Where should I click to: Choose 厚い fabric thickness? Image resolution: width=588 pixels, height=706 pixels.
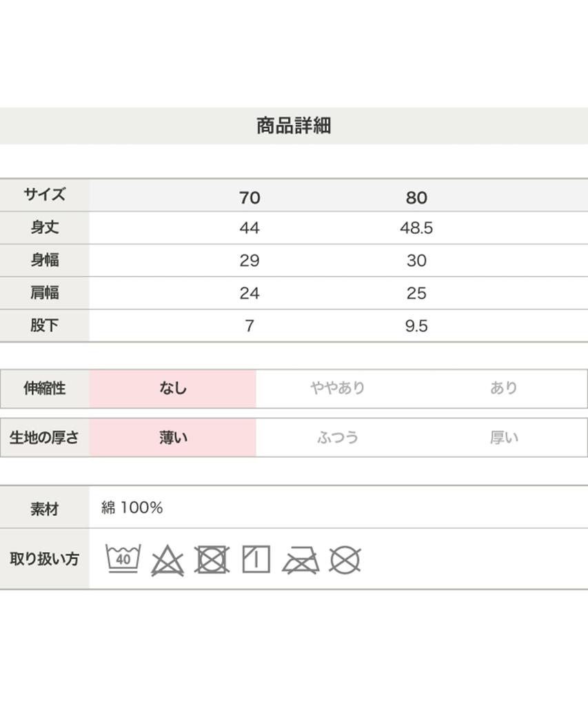pyautogui.click(x=503, y=438)
